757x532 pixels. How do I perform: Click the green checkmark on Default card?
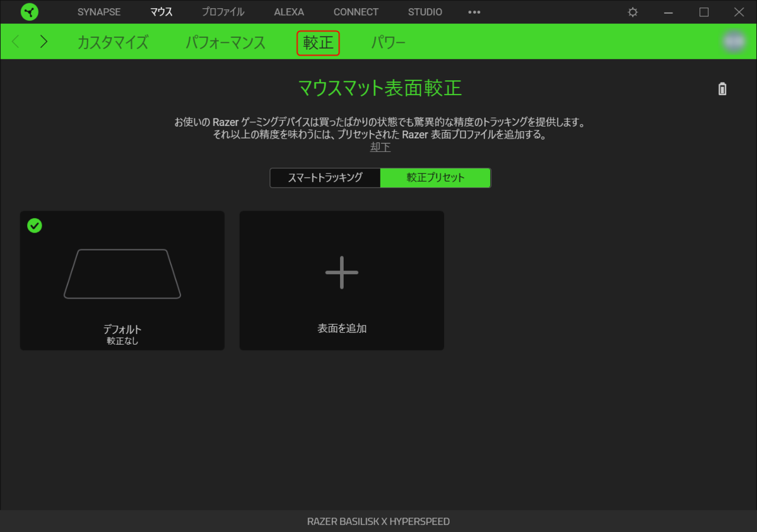click(35, 225)
